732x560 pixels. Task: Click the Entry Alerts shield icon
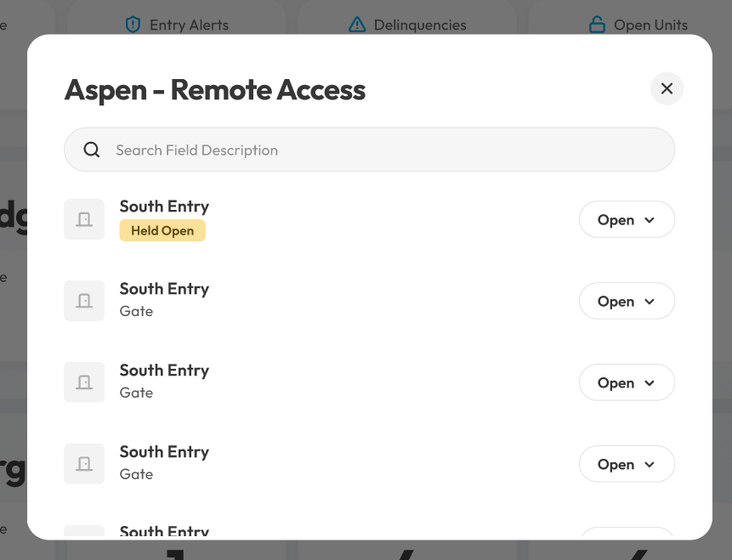tap(133, 25)
